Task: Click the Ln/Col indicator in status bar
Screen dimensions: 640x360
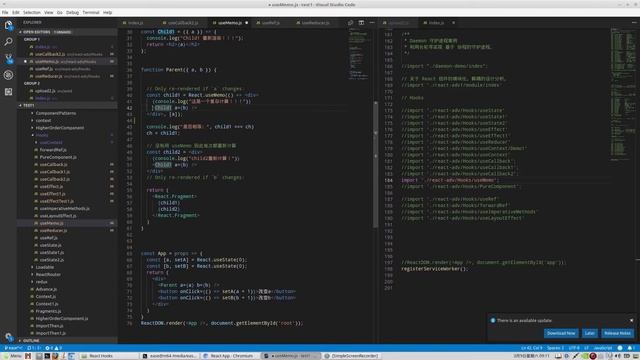Action: click(x=531, y=348)
